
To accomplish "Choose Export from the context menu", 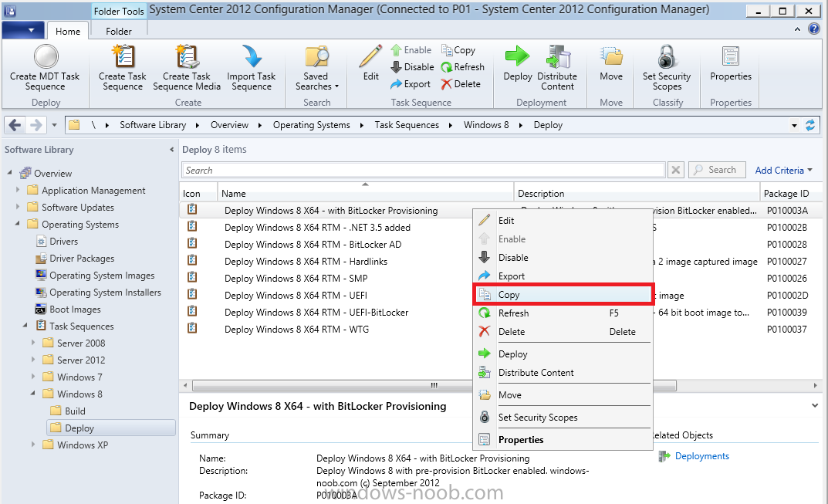I will click(563, 276).
